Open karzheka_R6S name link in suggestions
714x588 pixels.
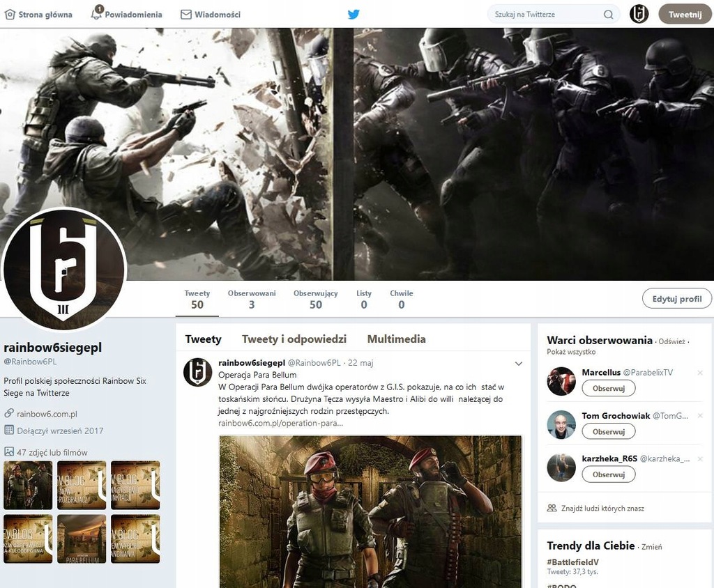click(x=609, y=458)
